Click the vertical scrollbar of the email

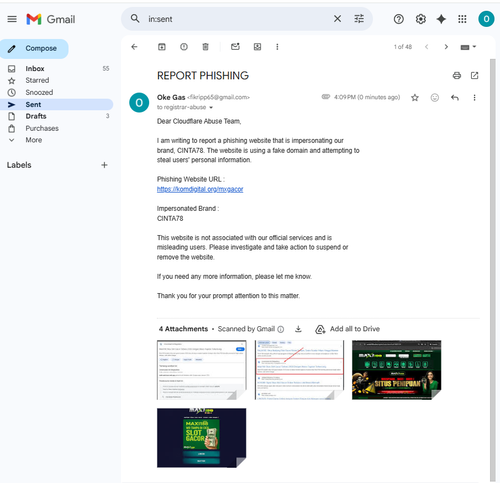tap(493, 270)
